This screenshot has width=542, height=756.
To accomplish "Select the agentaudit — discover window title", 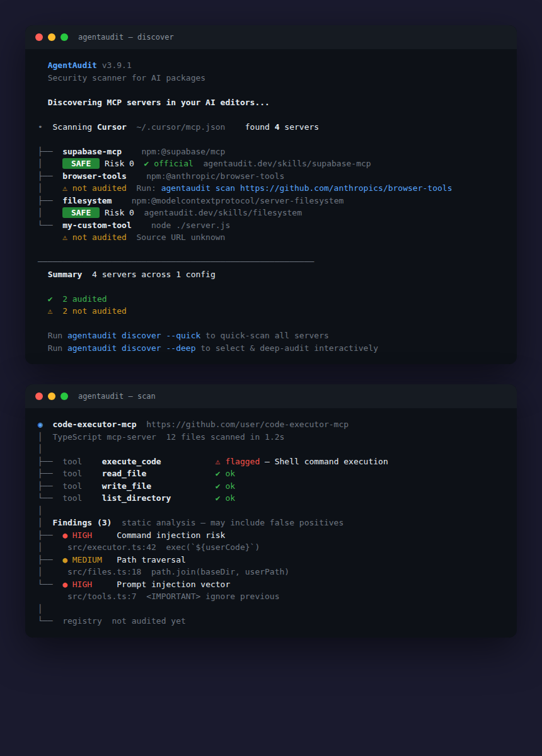I will coord(125,37).
